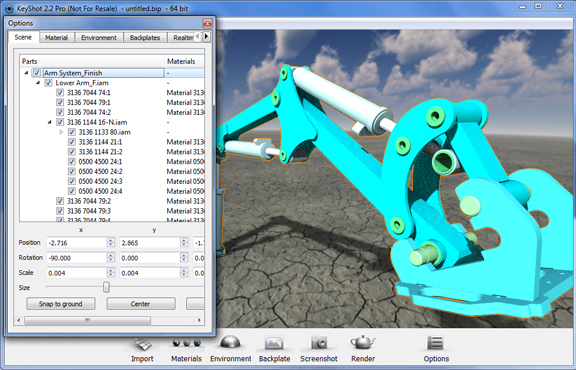Open the Realtime tab
The width and height of the screenshot is (576, 370).
(181, 38)
